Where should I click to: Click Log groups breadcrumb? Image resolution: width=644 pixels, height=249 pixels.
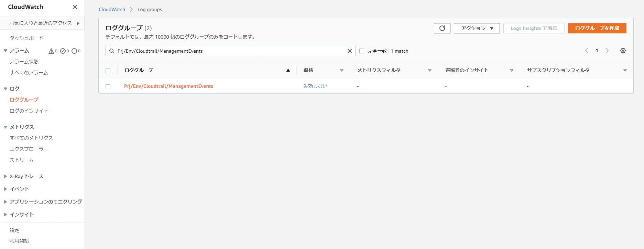click(x=150, y=9)
